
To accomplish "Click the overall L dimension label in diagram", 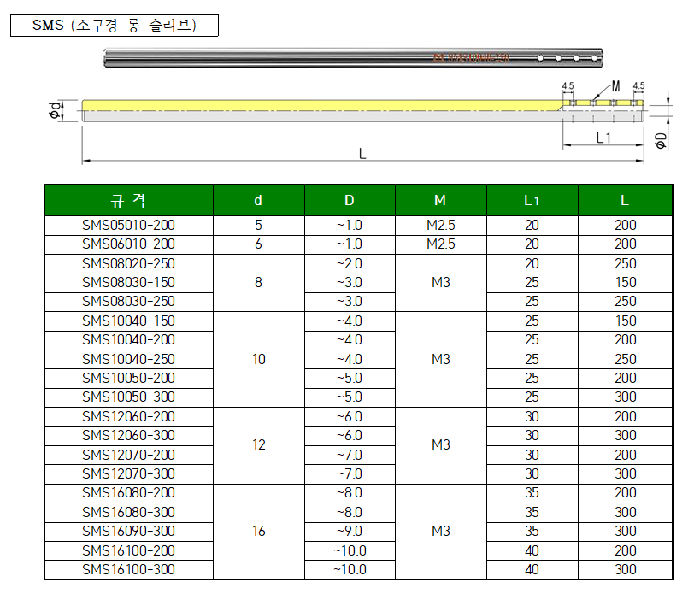I will coord(362,153).
